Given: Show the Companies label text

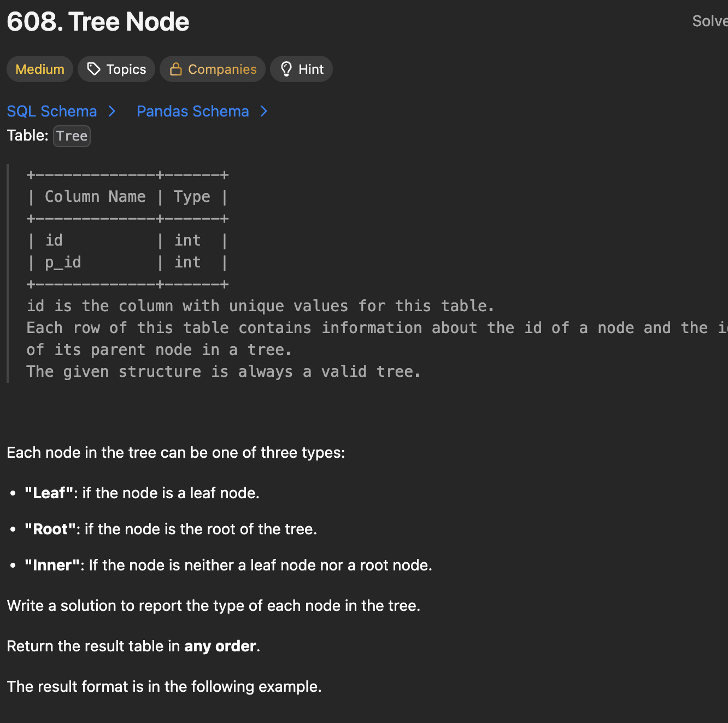Looking at the screenshot, I should coord(222,69).
